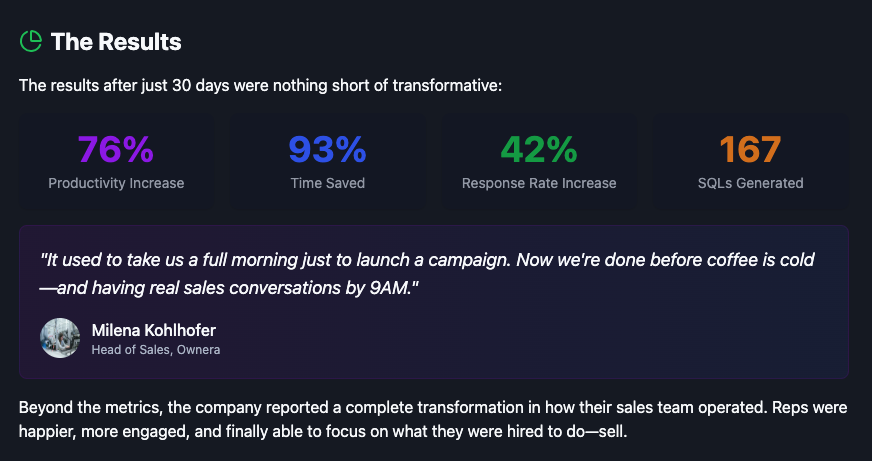Image resolution: width=872 pixels, height=461 pixels.
Task: Click the pie chart icon beside The Results
Action: 31,41
